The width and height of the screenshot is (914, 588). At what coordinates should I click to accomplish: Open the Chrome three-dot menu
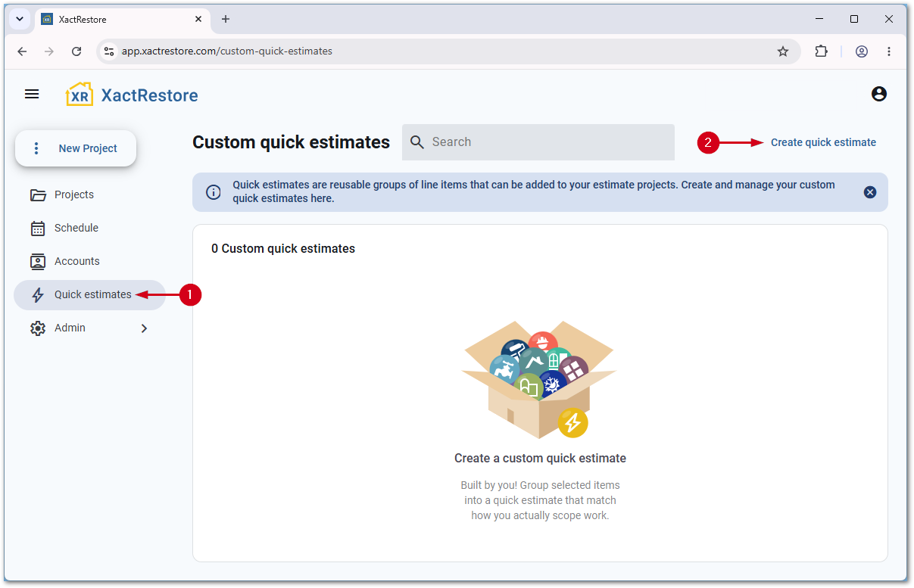(889, 51)
